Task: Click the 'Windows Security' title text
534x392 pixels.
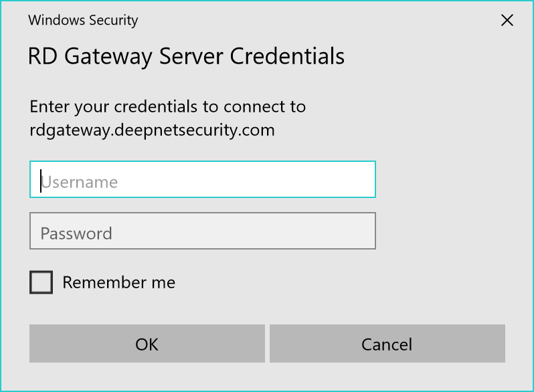Action: 83,20
